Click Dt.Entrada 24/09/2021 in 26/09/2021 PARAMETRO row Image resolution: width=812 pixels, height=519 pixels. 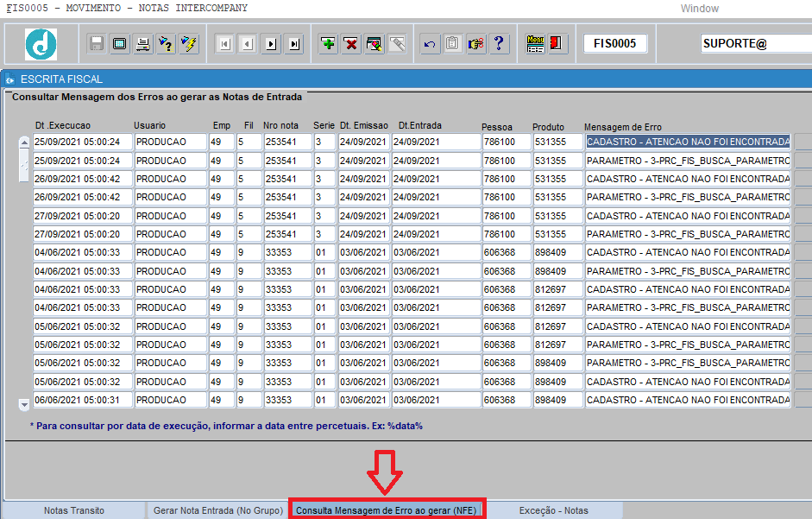pos(436,197)
